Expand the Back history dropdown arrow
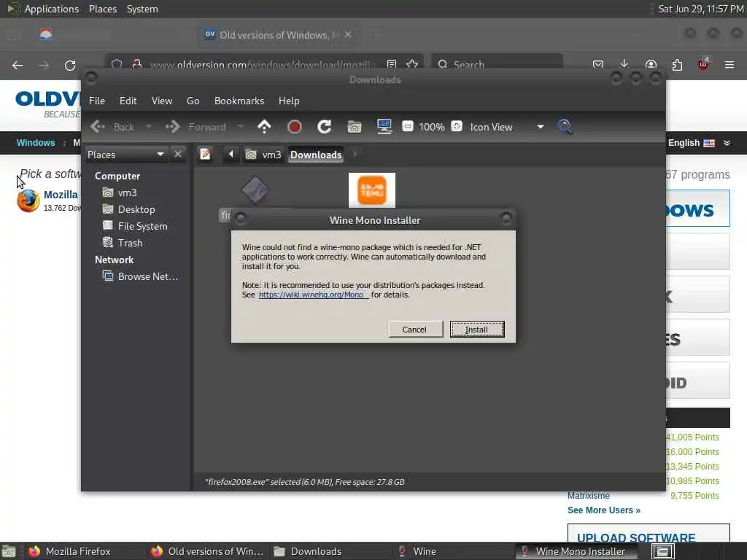Viewport: 747px width, 560px height. 149,127
